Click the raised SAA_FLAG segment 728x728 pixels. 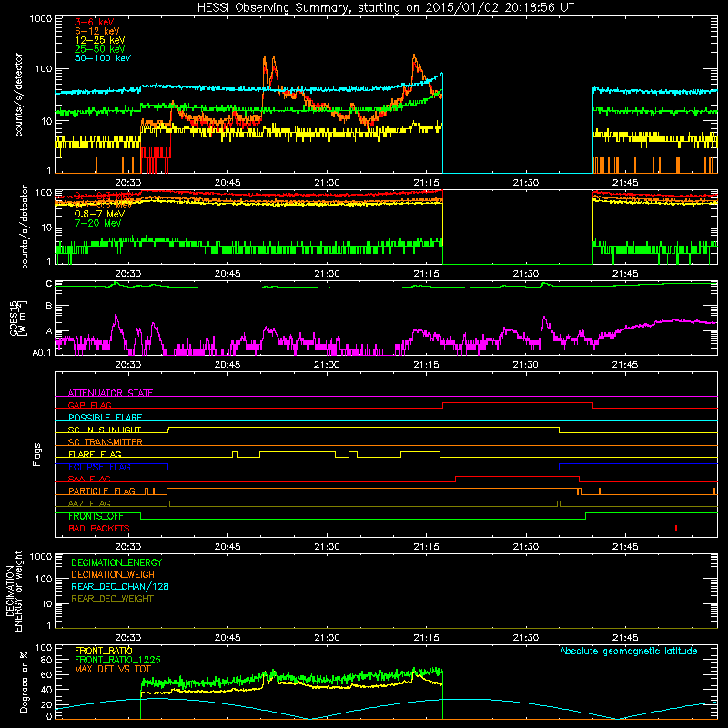tap(517, 477)
